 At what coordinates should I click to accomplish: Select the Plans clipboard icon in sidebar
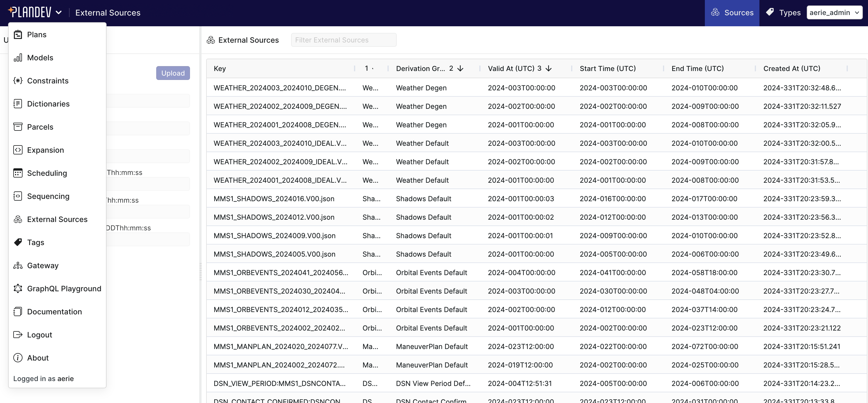pyautogui.click(x=18, y=34)
